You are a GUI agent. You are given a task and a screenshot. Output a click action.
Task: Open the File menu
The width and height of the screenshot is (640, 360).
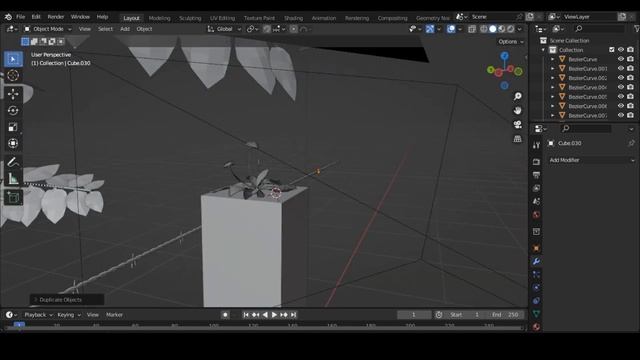20,17
